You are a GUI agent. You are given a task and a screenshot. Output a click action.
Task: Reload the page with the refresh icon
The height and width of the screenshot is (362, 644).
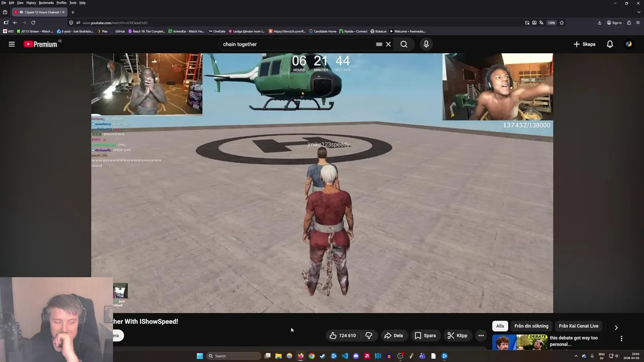[x=33, y=23]
